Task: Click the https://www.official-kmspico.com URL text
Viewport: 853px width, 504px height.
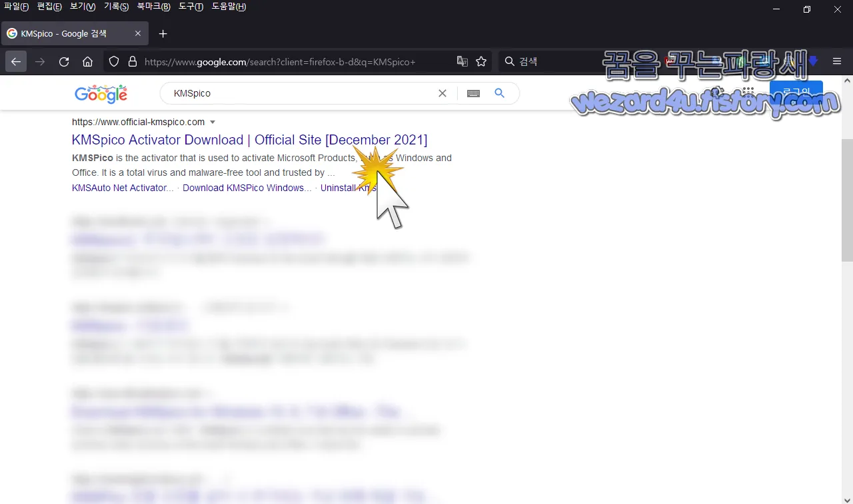Action: pyautogui.click(x=139, y=122)
